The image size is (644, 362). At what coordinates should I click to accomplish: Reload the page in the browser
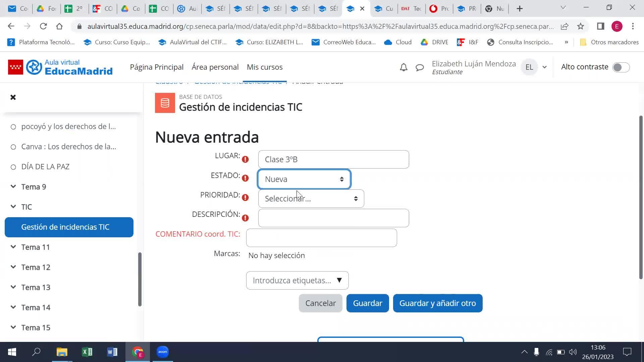point(43,26)
